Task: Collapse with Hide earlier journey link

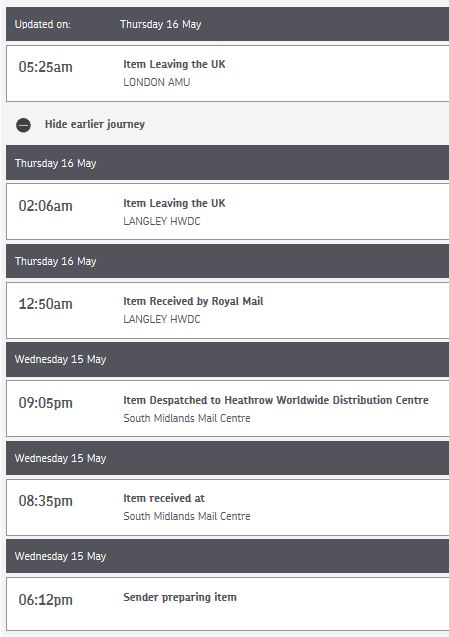Action: tap(95, 124)
